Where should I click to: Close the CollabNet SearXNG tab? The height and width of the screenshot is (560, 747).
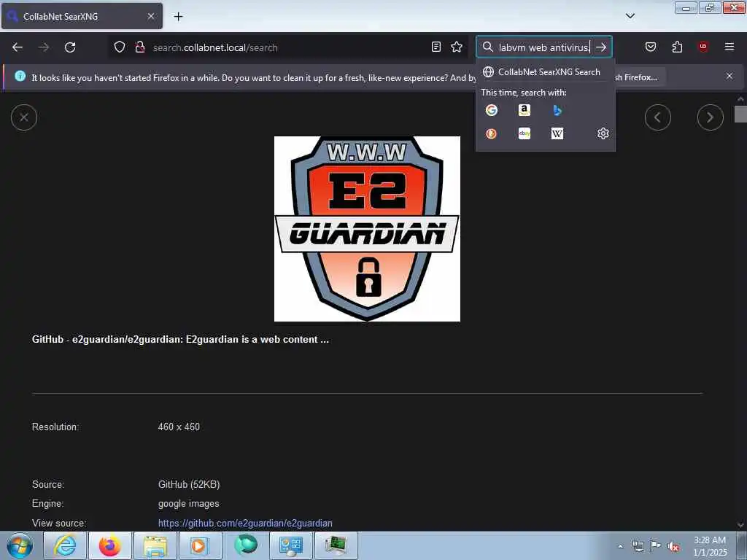pos(150,16)
